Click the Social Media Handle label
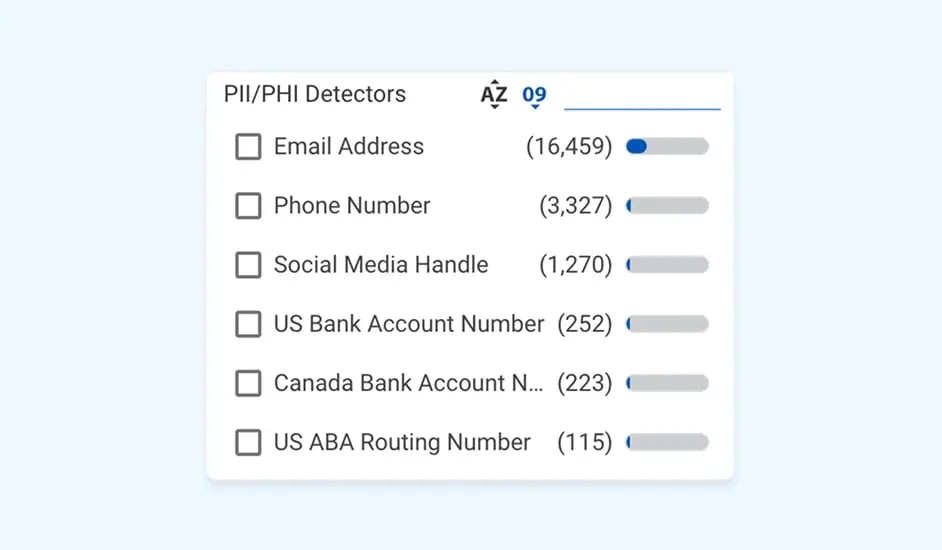The width and height of the screenshot is (942, 550). (381, 265)
